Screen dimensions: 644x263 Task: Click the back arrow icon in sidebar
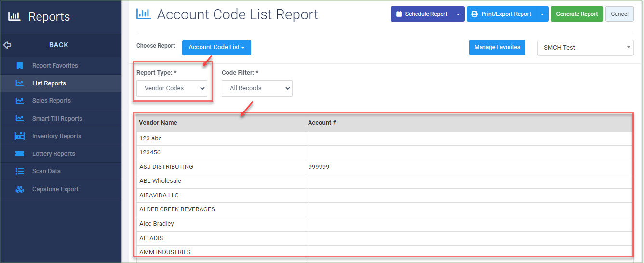[x=7, y=45]
